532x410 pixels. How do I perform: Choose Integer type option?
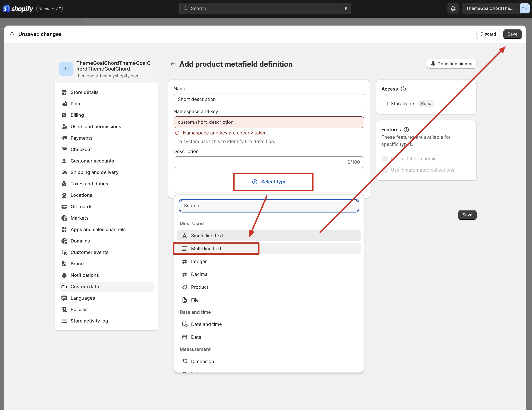click(269, 262)
